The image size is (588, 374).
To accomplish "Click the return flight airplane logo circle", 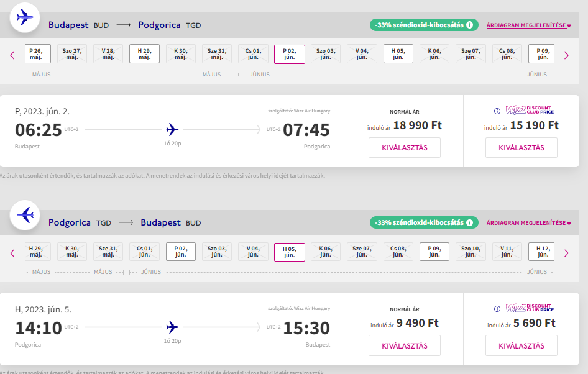I will tap(25, 215).
